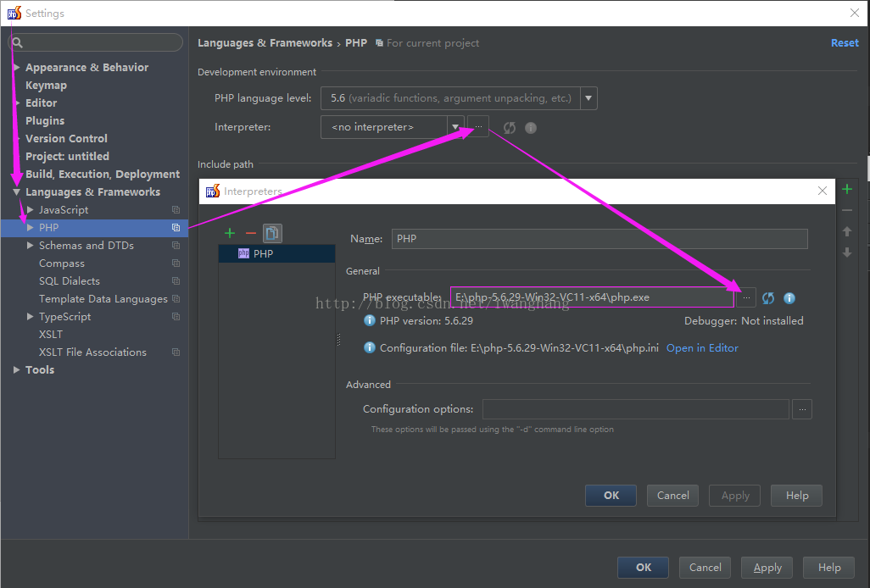This screenshot has height=588, width=870.
Task: Expand the TypeScript tree node
Action: (x=31, y=317)
